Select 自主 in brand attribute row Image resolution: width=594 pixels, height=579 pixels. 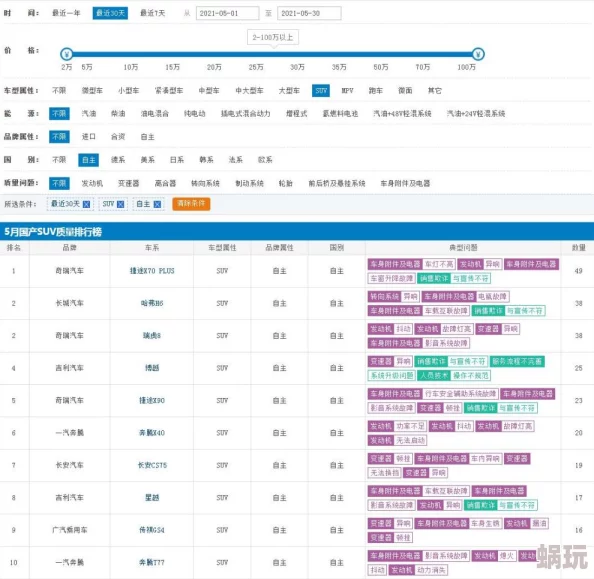pos(147,137)
